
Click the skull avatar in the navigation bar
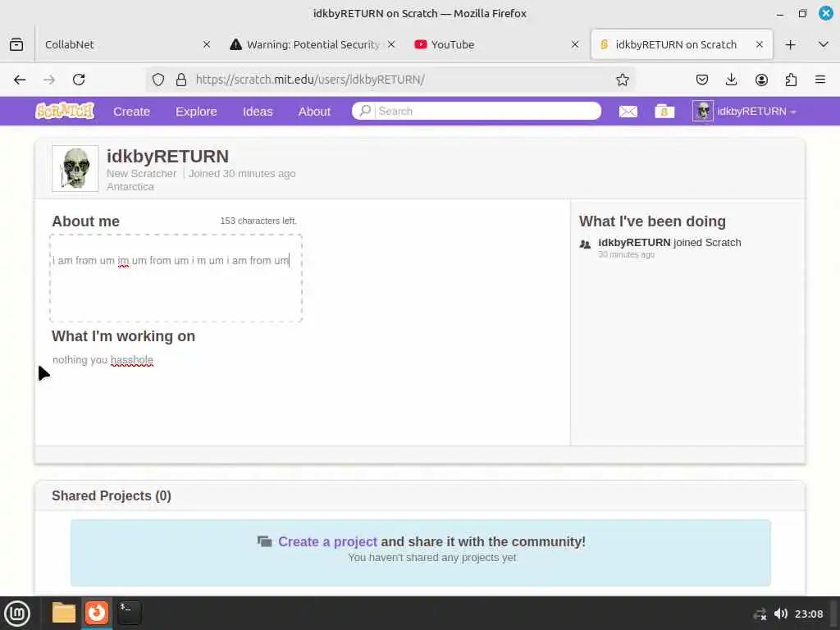(703, 111)
